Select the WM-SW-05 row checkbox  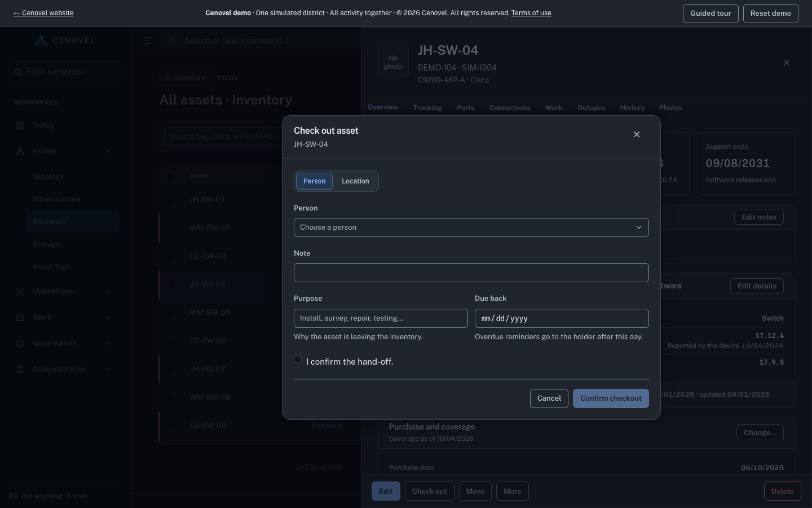(x=171, y=313)
